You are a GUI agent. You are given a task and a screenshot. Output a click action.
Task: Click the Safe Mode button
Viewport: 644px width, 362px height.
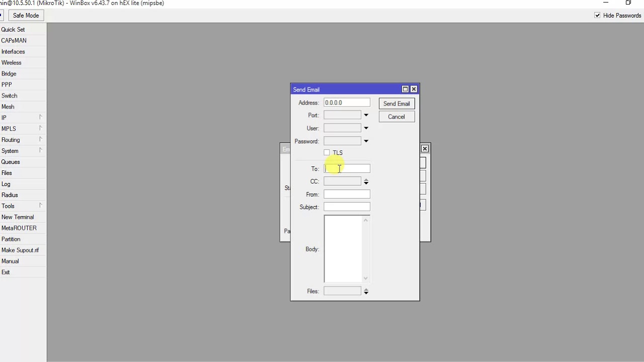click(x=26, y=16)
